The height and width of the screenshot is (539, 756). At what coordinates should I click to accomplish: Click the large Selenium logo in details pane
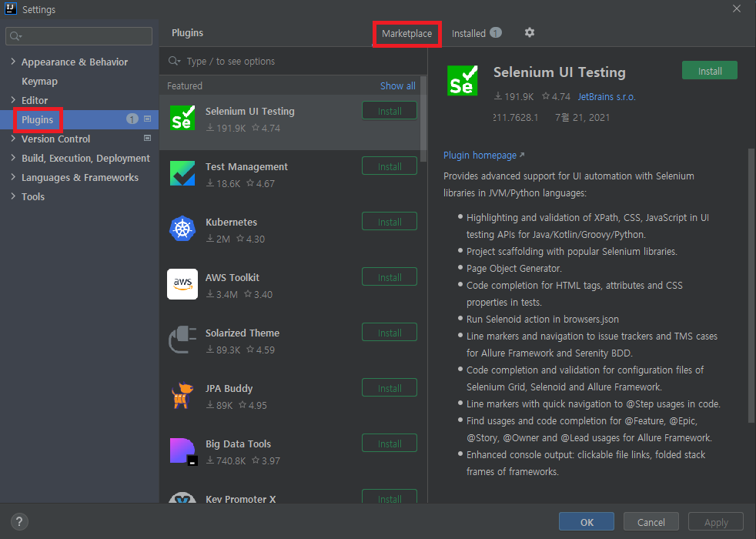click(x=463, y=81)
